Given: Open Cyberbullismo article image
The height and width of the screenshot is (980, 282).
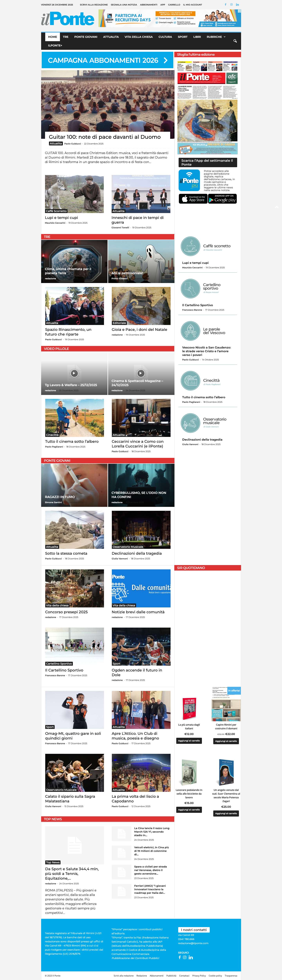Looking at the screenshot, I should coord(141,485).
